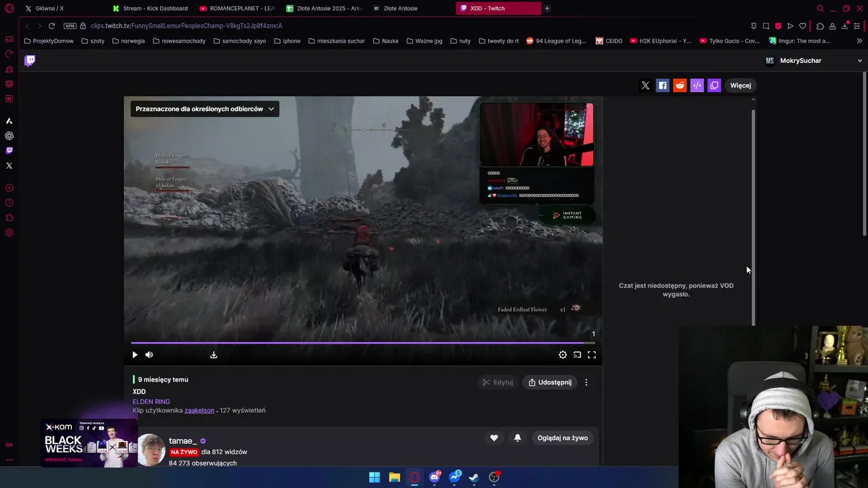This screenshot has width=868, height=488.
Task: Toggle notifications with the bell icon
Action: click(517, 438)
